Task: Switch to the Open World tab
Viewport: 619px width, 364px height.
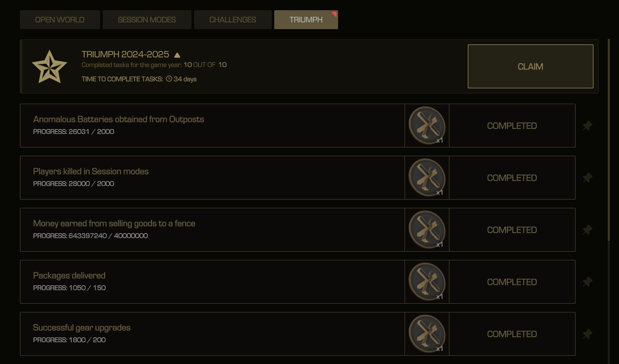Action: (60, 20)
